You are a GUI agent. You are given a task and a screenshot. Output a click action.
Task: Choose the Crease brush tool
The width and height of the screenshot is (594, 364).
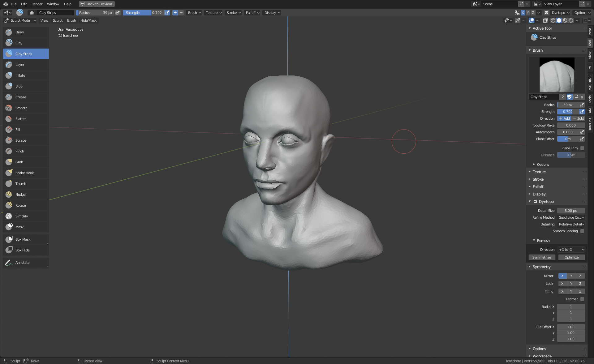click(x=21, y=97)
